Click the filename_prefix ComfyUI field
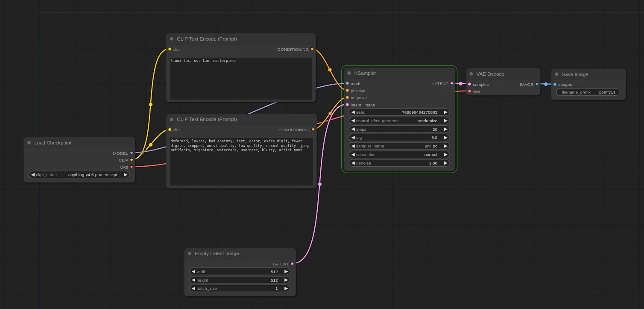Screen dimensions: 644x309 point(588,92)
